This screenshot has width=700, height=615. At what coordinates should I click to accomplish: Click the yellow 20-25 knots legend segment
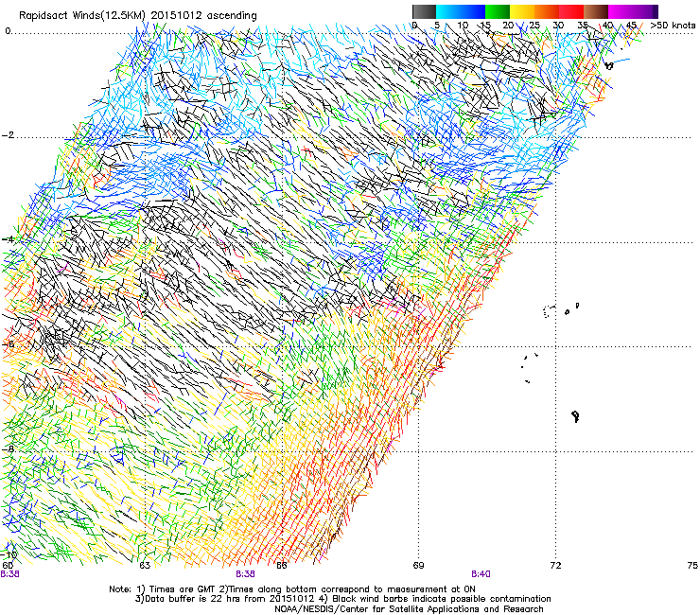point(522,11)
